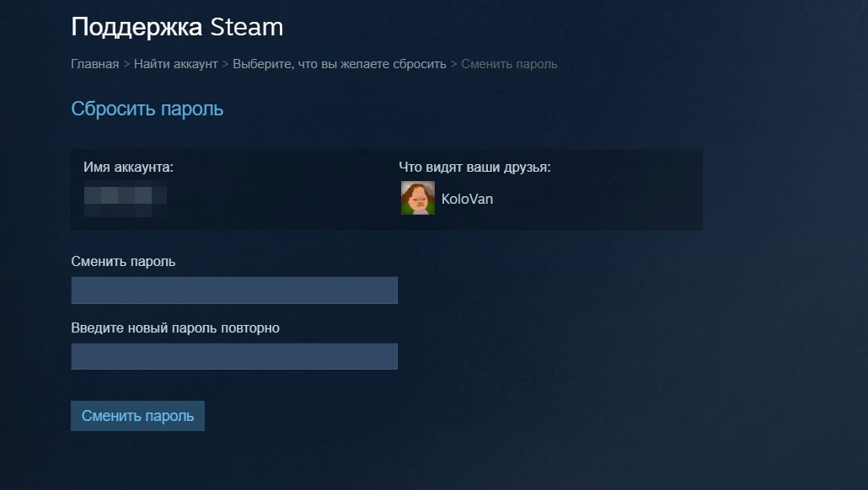Click the KoloVan profile avatar image
868x490 pixels.
(417, 198)
